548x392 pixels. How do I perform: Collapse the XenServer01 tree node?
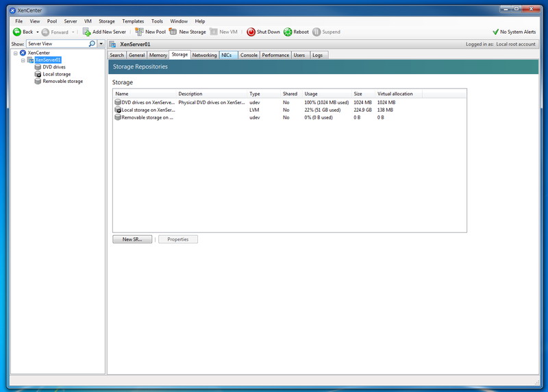point(23,60)
